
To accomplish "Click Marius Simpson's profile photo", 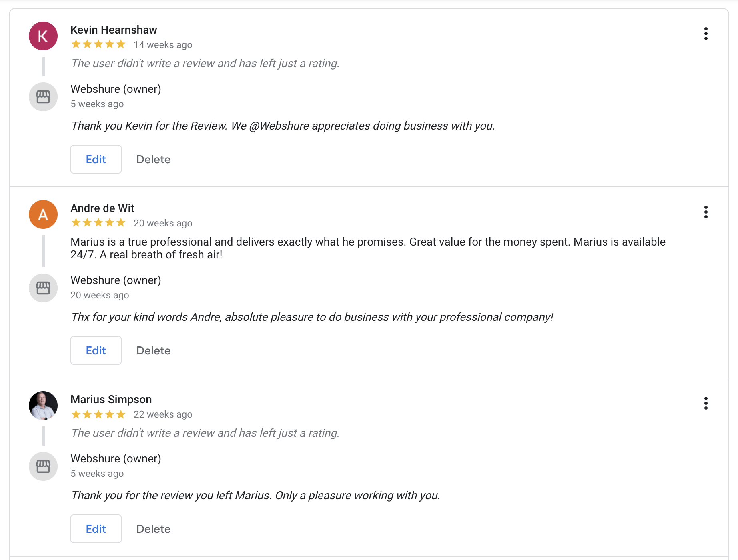I will 43,406.
